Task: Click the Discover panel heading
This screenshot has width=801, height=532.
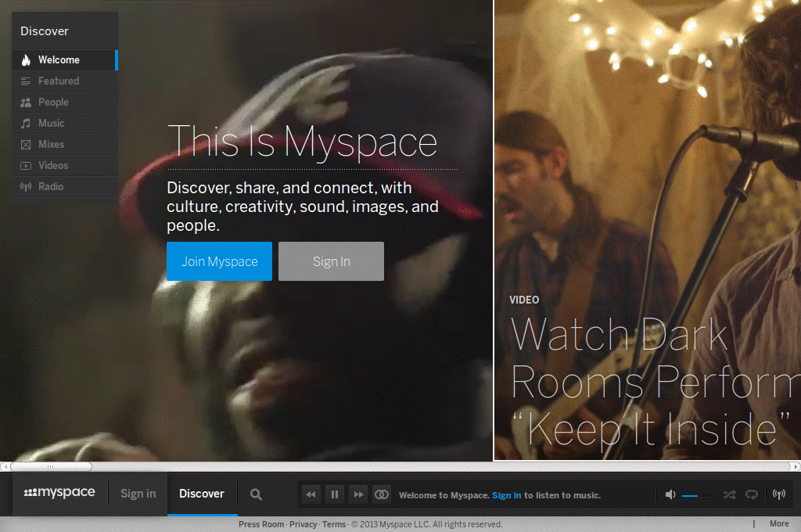Action: (45, 31)
